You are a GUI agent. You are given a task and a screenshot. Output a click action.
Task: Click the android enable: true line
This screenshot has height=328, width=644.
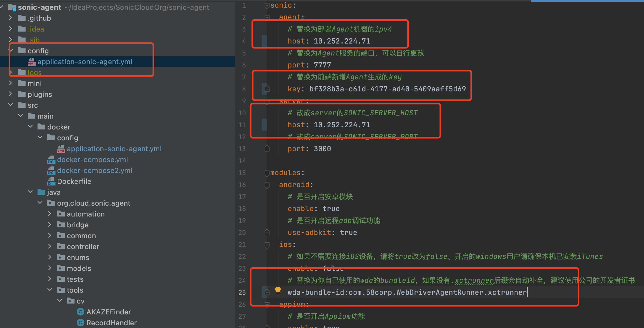(x=314, y=209)
